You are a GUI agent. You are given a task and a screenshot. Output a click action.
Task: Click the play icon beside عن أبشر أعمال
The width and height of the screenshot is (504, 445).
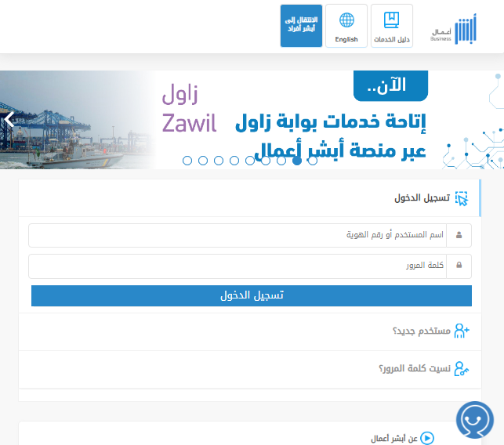point(427,438)
